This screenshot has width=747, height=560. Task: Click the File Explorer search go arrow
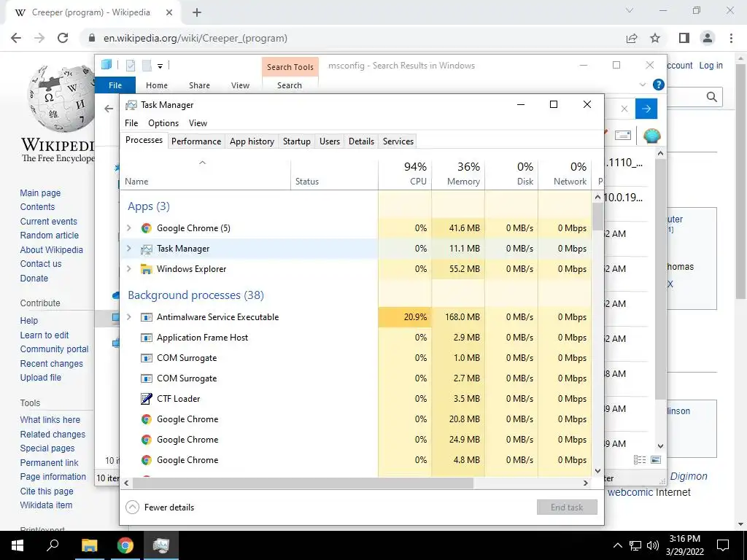[x=646, y=109]
